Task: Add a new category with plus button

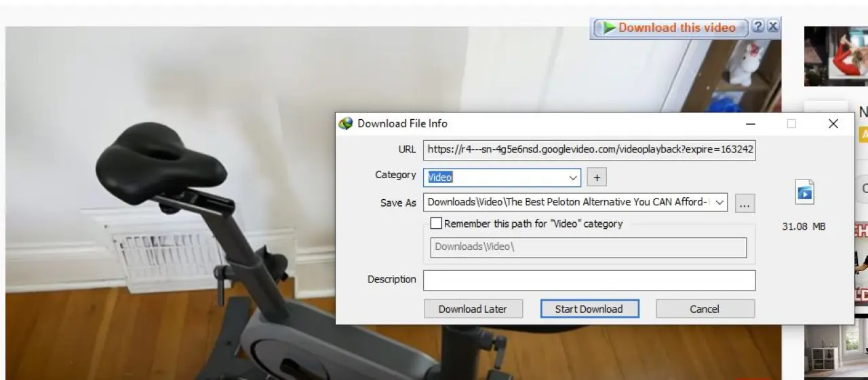Action: [x=597, y=177]
